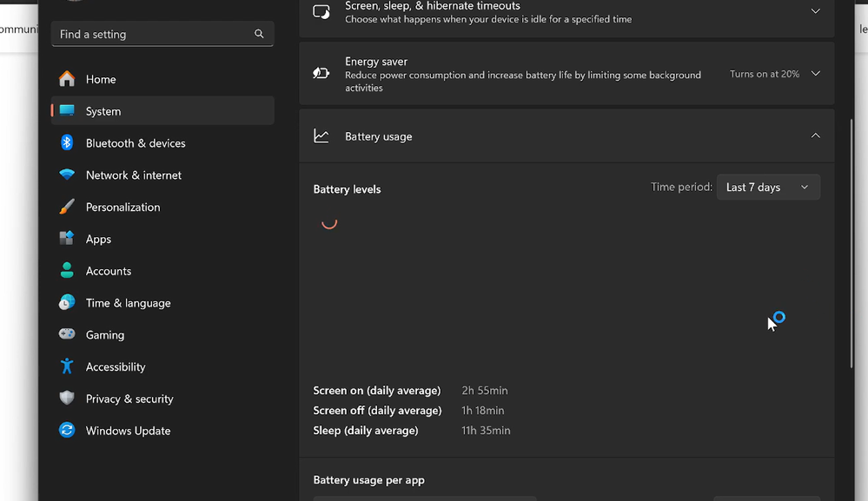Click the Personalization paintbrush icon

click(67, 208)
